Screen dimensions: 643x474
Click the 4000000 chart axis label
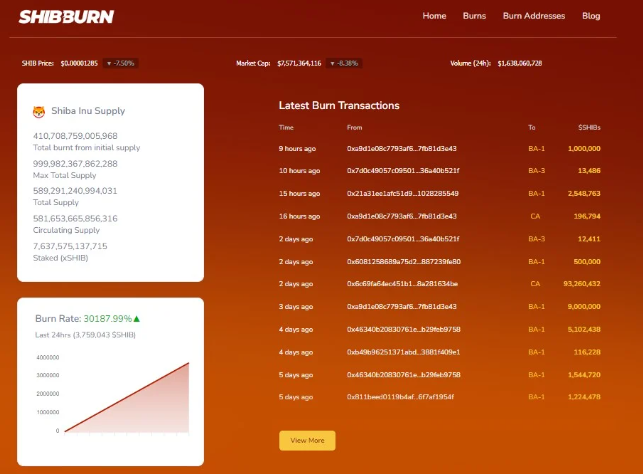click(48, 358)
